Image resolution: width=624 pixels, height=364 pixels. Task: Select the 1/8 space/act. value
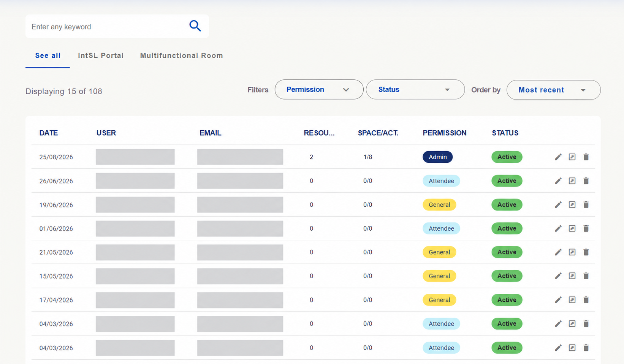(x=367, y=157)
